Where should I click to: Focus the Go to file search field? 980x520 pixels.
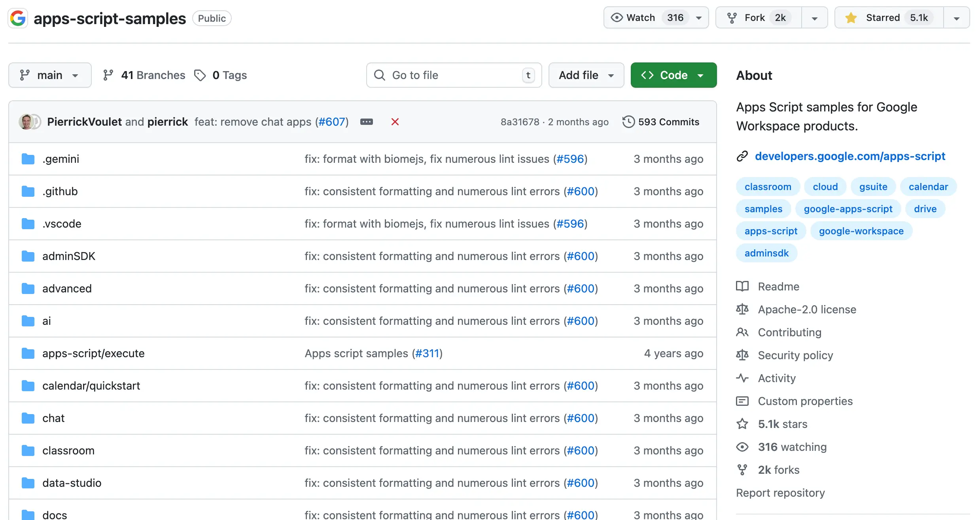point(454,75)
